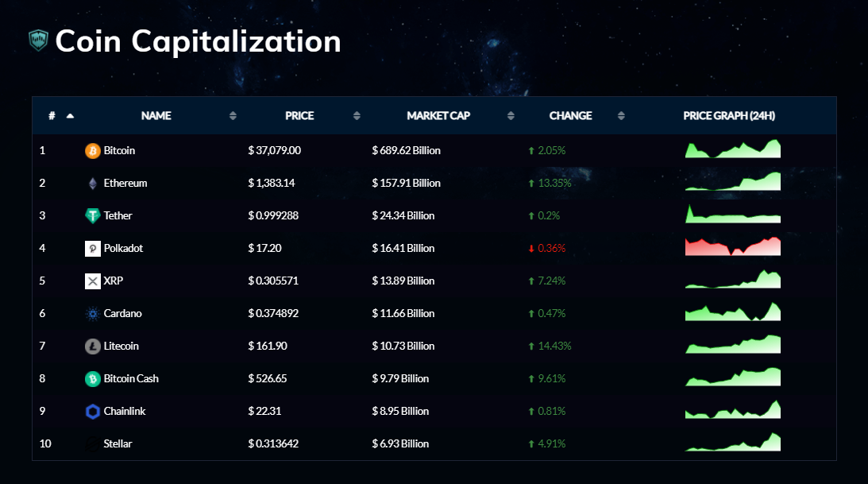Toggle sort arrows for Change column
Viewport: 868px width, 484px height.
coord(621,116)
